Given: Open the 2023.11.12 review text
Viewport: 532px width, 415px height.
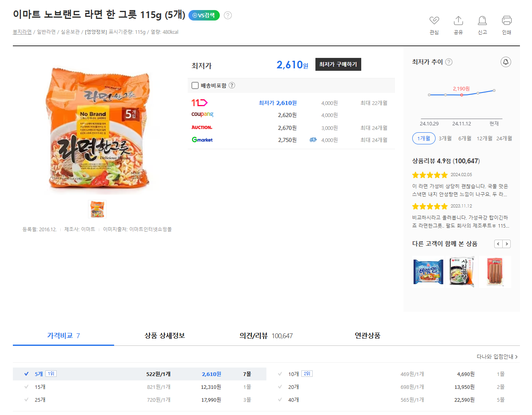Looking at the screenshot, I should coord(460,222).
